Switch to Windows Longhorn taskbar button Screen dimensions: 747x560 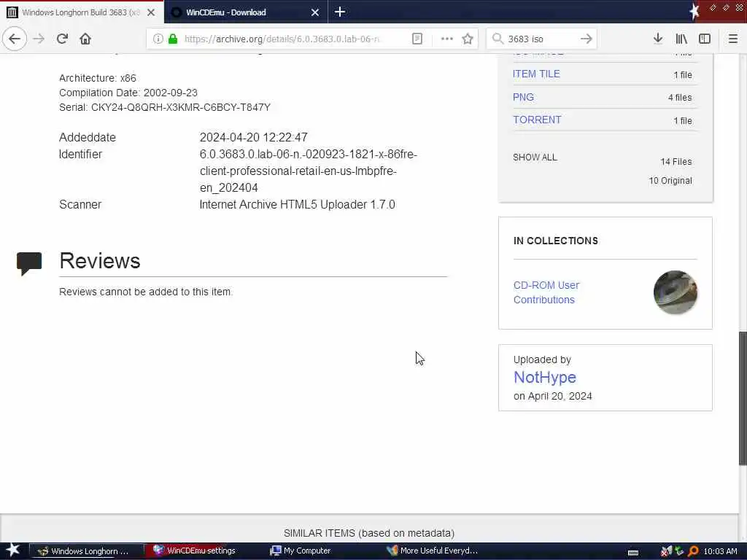point(87,551)
